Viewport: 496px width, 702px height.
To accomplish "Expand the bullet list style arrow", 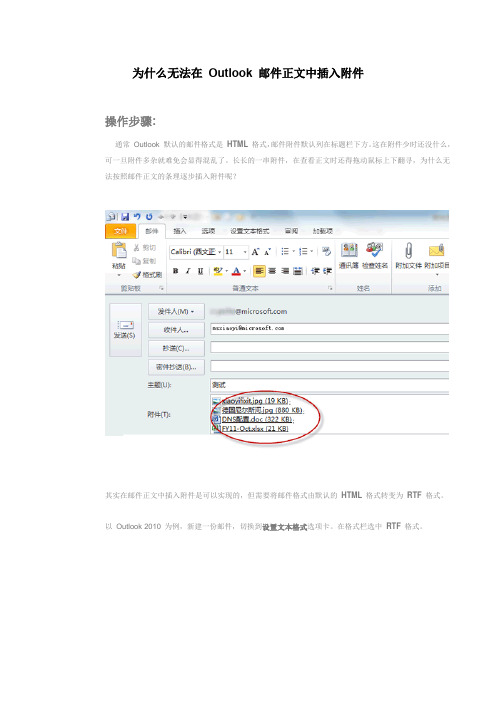I will (293, 252).
